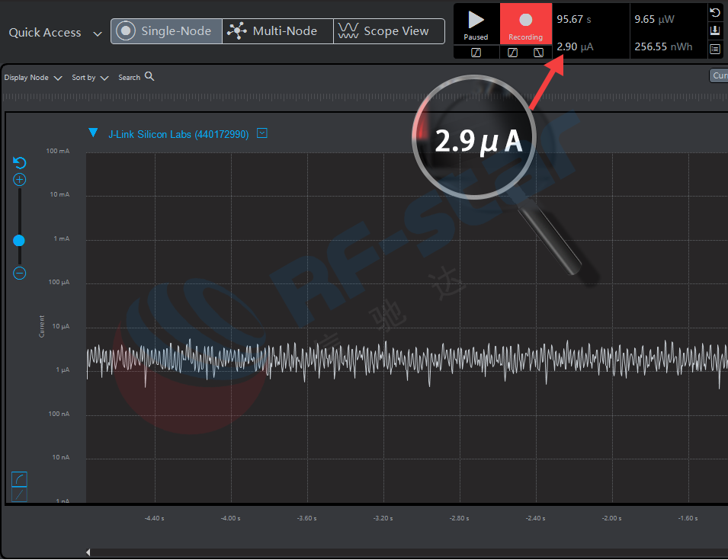Image resolution: width=728 pixels, height=560 pixels.
Task: Switch to the Scope View tab
Action: tap(389, 31)
